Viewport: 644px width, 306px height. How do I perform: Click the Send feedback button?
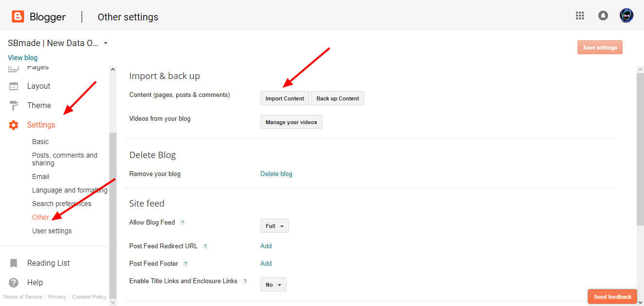[612, 297]
